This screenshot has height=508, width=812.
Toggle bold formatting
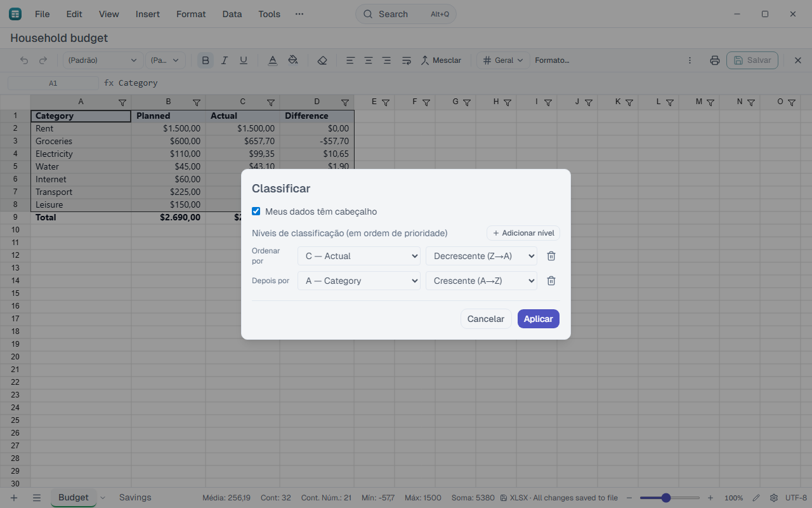205,60
